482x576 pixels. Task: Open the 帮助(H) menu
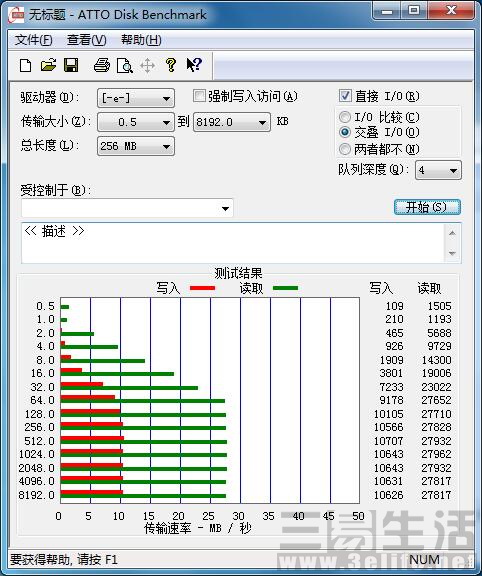(141, 40)
